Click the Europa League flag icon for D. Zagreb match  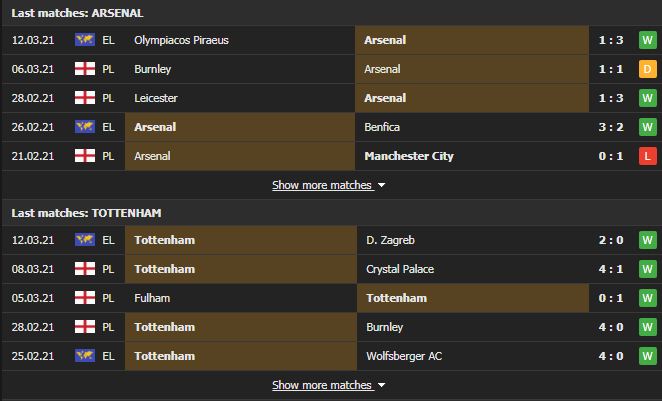pos(85,240)
